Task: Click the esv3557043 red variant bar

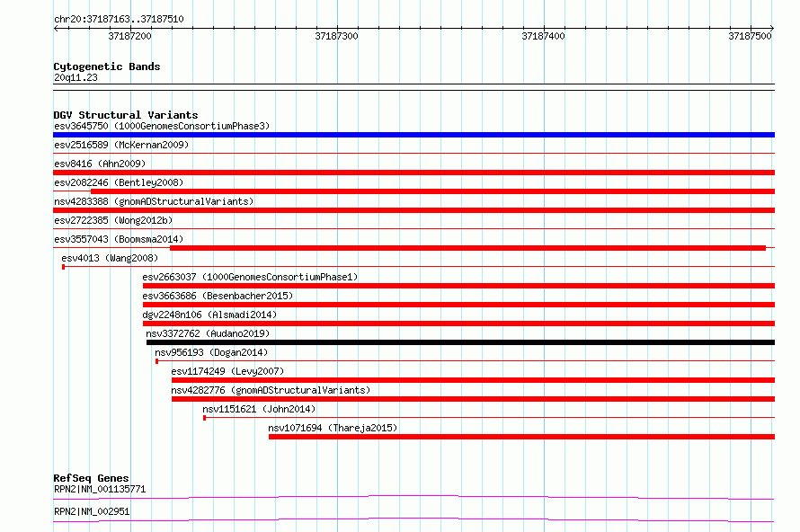Action: (467, 248)
